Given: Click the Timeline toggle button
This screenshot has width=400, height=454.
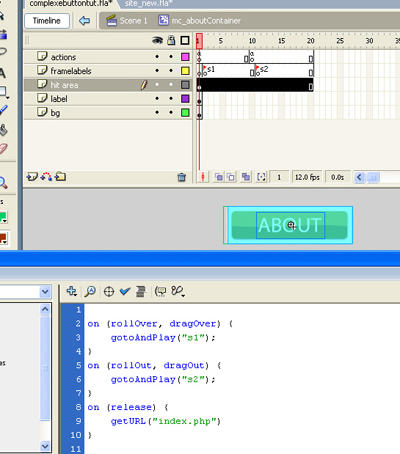Looking at the screenshot, I should coord(47,21).
